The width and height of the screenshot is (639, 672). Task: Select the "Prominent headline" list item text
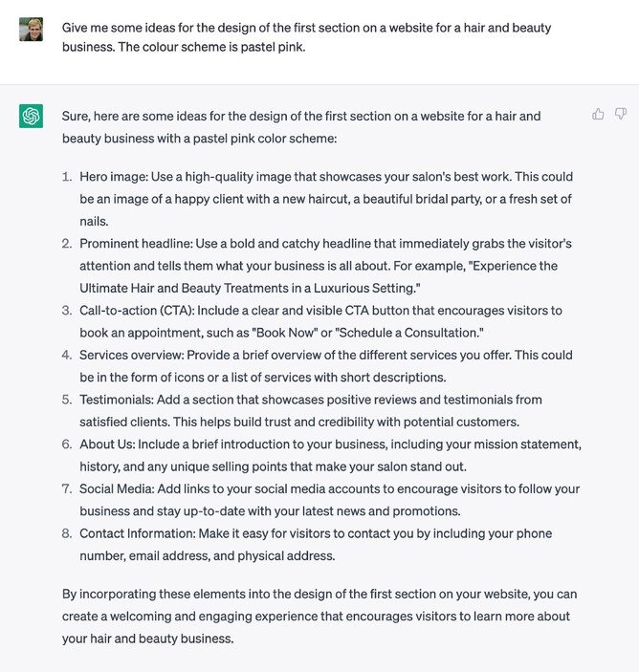(x=325, y=266)
